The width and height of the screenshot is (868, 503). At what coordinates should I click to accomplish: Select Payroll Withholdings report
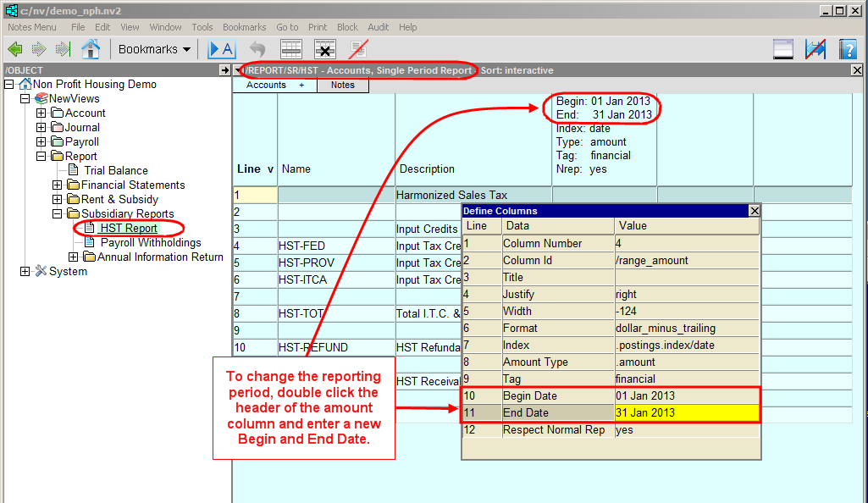pos(151,243)
